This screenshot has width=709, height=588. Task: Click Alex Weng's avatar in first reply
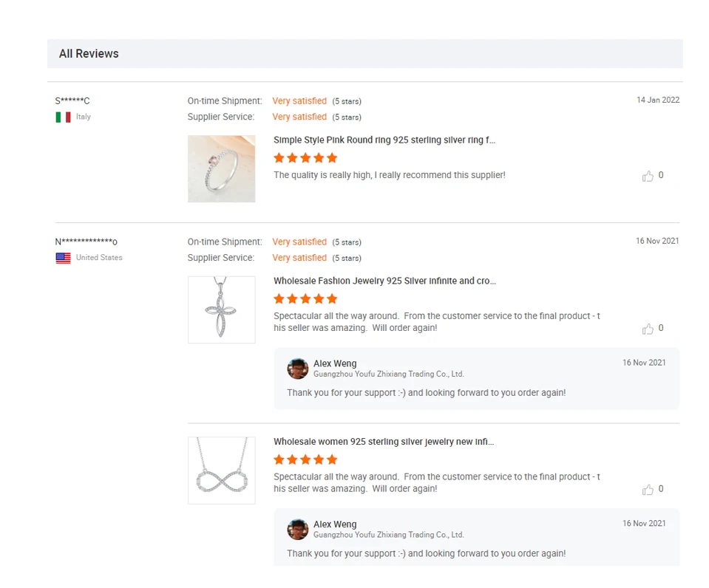pos(298,369)
